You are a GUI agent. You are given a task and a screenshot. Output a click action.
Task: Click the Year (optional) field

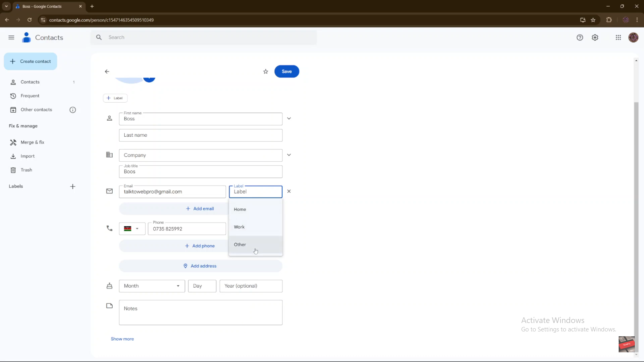(251, 286)
